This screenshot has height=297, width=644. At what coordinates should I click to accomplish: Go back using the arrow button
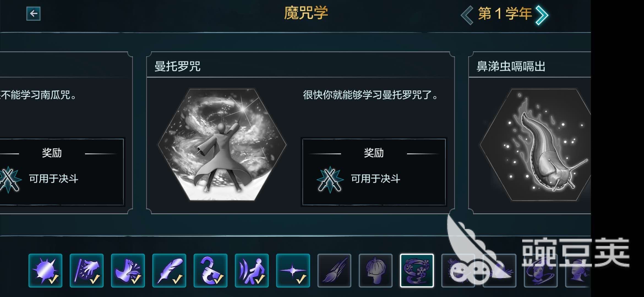[x=33, y=13]
